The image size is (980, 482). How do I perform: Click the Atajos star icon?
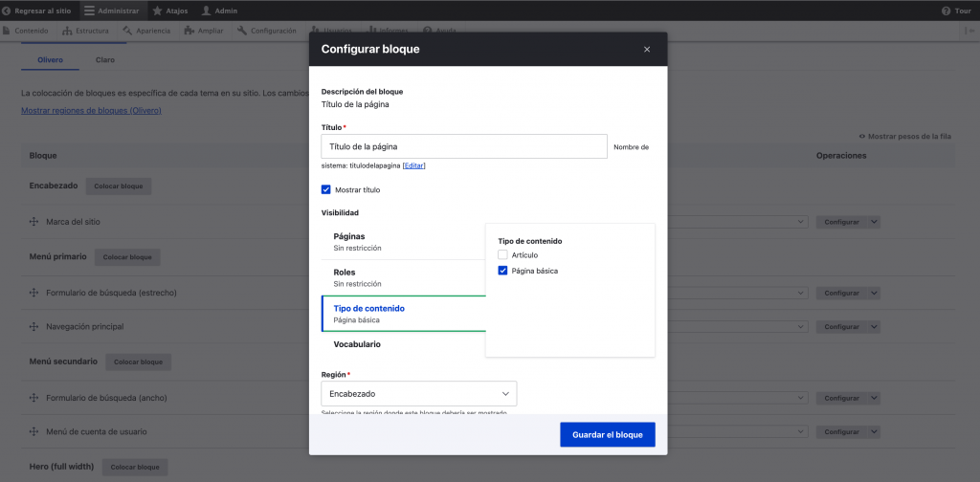tap(158, 11)
